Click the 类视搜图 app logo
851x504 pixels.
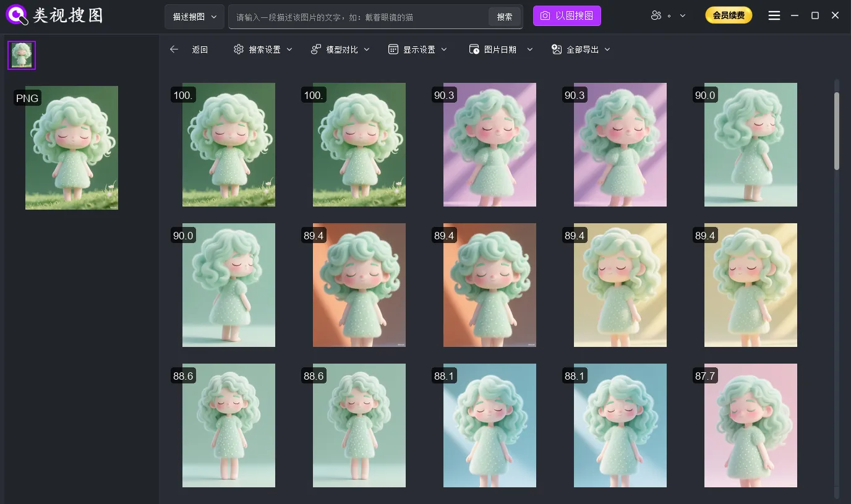(x=54, y=15)
